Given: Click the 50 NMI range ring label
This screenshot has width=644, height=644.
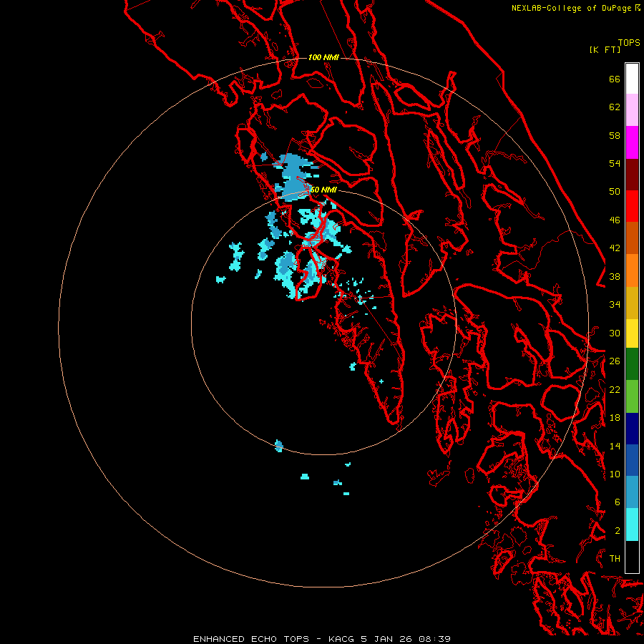Looking at the screenshot, I should coord(323,190).
